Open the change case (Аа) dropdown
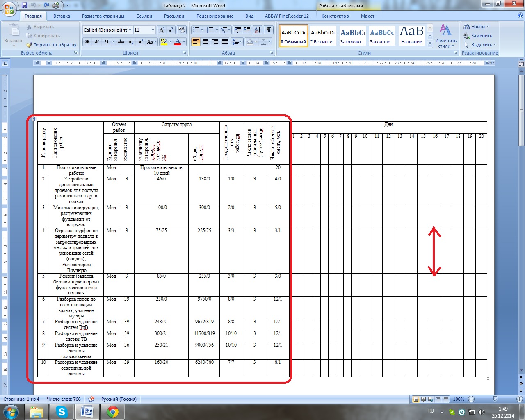 (x=151, y=42)
